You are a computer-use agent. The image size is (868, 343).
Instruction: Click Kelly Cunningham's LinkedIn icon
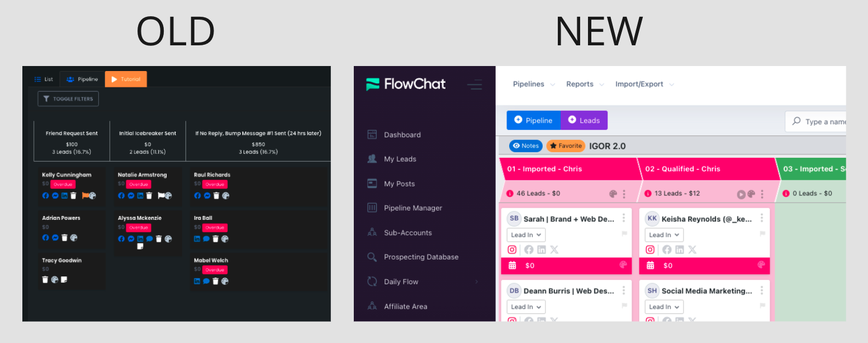pos(64,196)
